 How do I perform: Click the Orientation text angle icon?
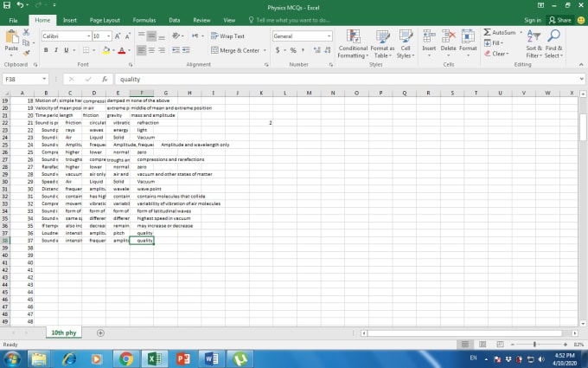tap(176, 36)
